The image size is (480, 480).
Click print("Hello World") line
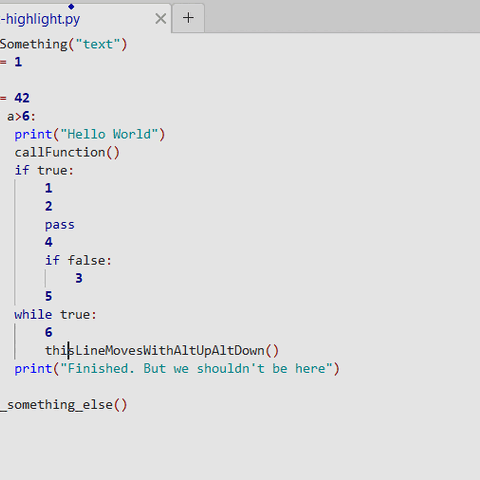(x=90, y=135)
